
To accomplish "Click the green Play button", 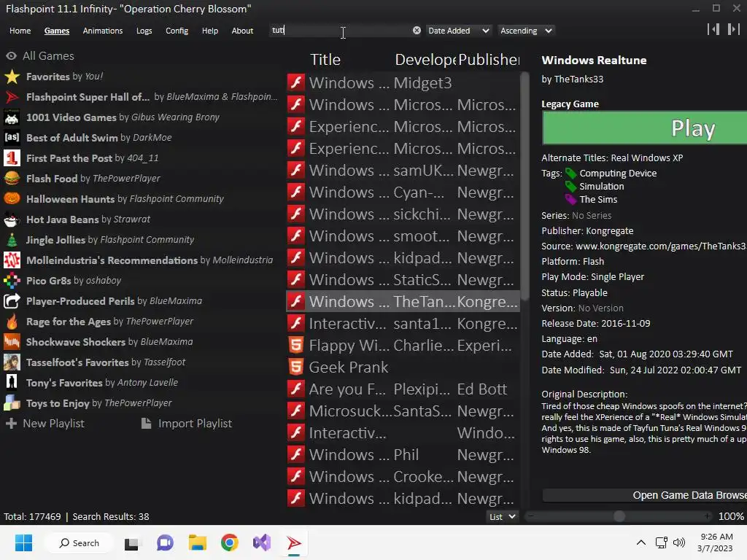I will coord(645,128).
